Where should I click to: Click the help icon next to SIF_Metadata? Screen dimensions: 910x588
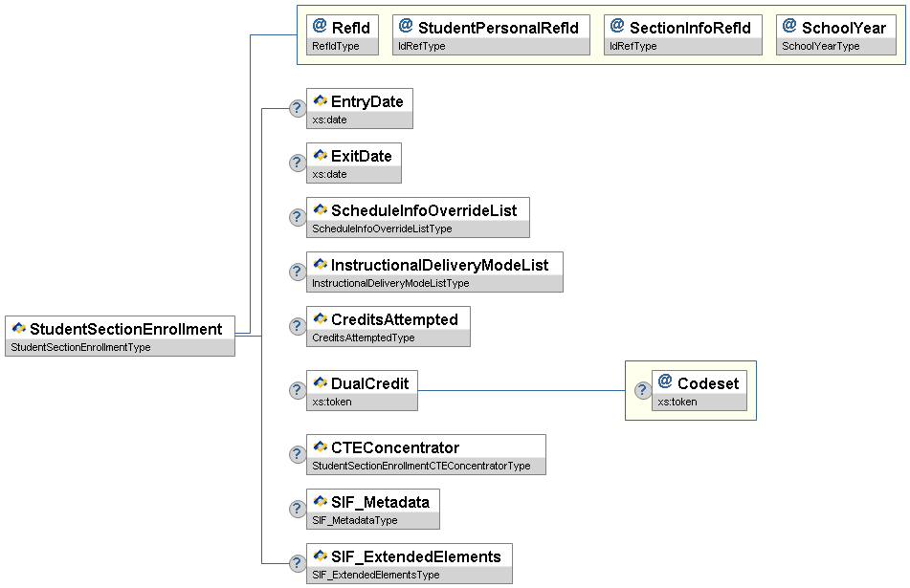[x=297, y=510]
